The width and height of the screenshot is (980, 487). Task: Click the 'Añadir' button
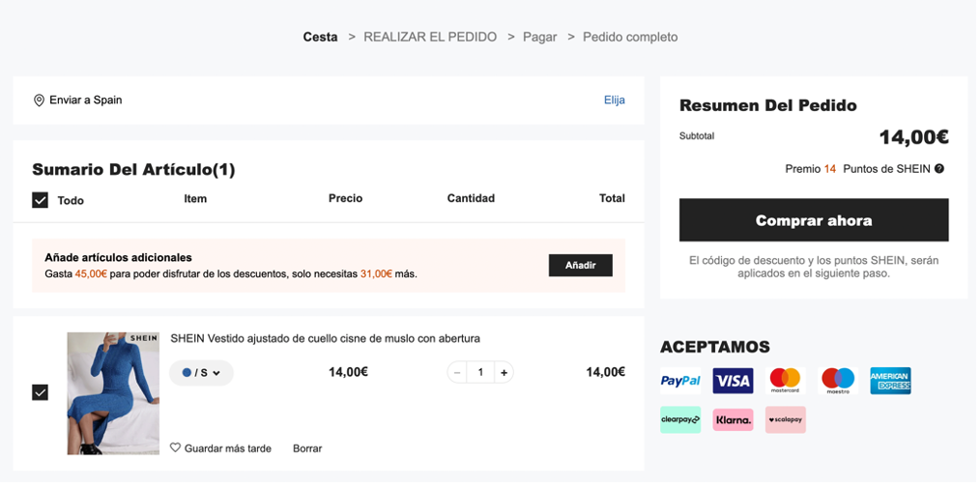[580, 266]
